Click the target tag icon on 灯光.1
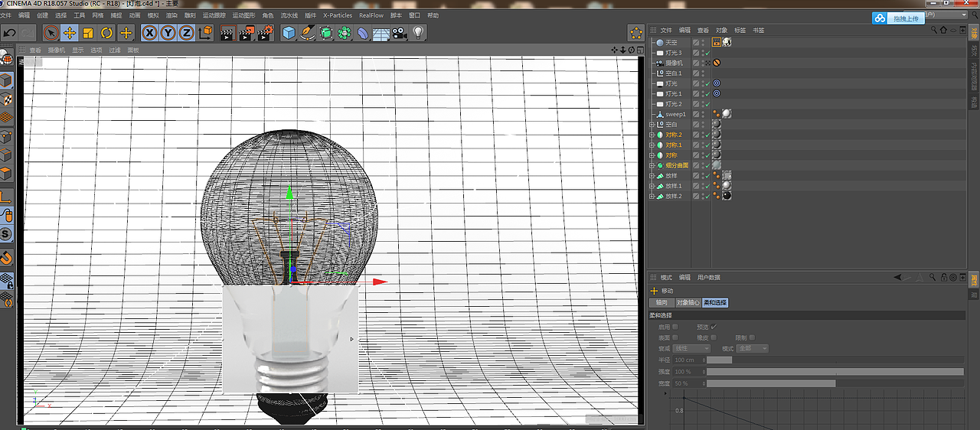 pyautogui.click(x=717, y=93)
